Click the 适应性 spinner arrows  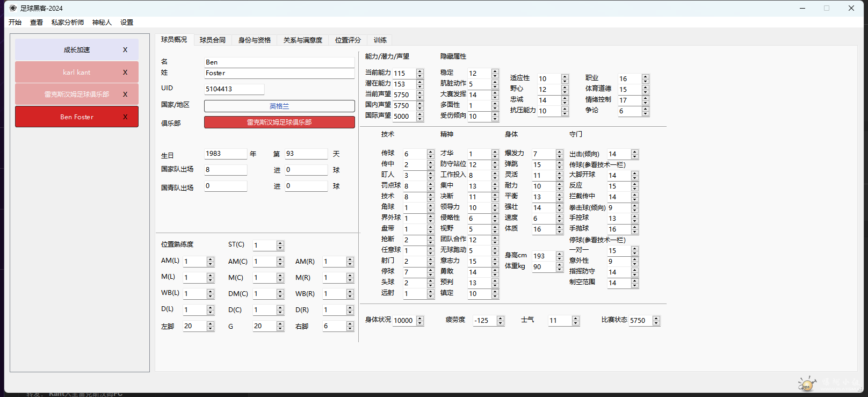pos(565,78)
